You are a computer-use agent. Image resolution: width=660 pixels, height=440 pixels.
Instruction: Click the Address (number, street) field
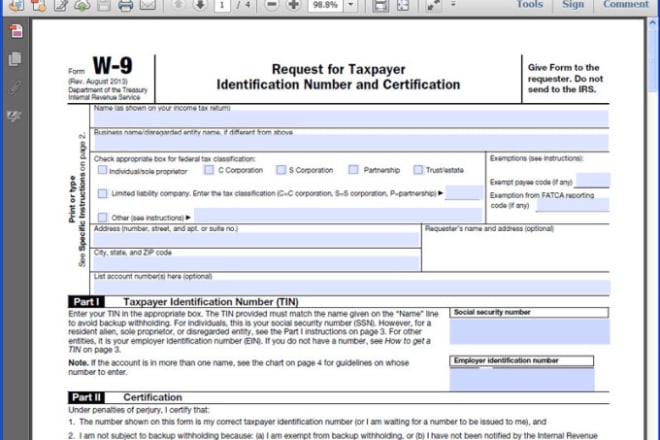coord(256,240)
